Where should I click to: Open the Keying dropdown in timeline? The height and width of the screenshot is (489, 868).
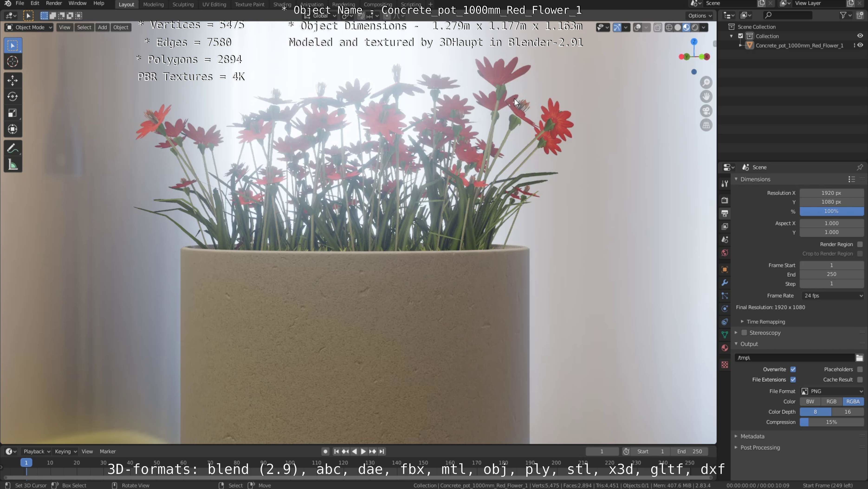point(66,452)
